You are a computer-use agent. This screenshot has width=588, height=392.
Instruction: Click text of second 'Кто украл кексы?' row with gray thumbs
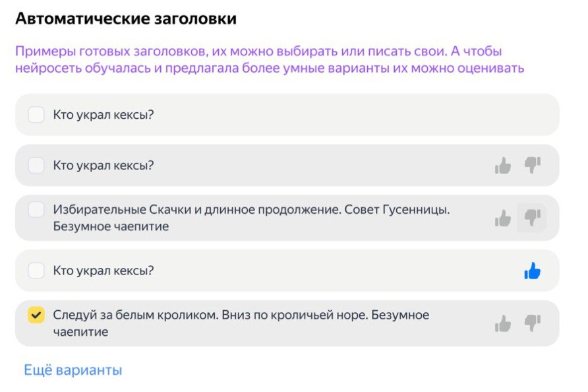[x=103, y=165]
